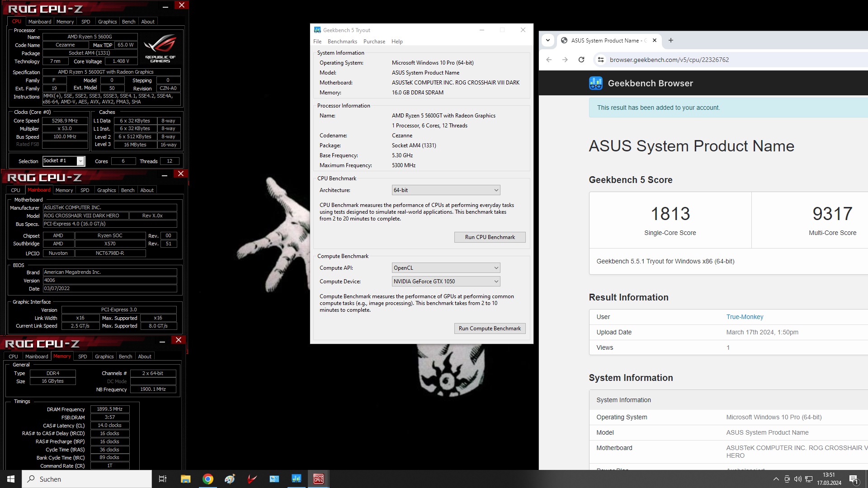The image size is (868, 488).
Task: Open File Explorer from the taskbar
Action: 185,479
